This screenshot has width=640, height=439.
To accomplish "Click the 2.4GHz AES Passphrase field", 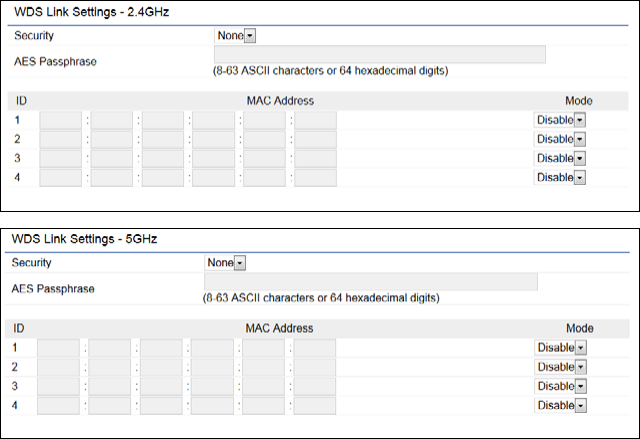I will coord(380,54).
